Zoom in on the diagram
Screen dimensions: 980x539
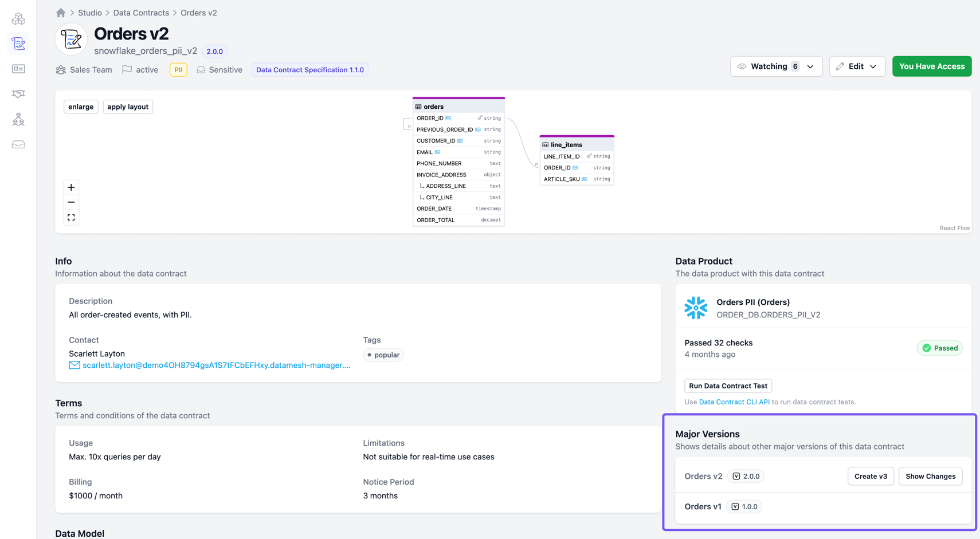[71, 187]
